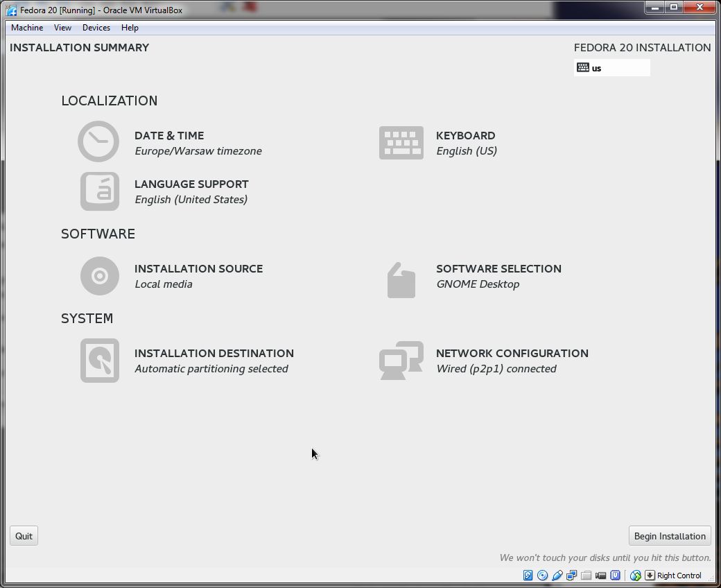Open KEYBOARD settings
The height and width of the screenshot is (588, 721).
pyautogui.click(x=465, y=136)
